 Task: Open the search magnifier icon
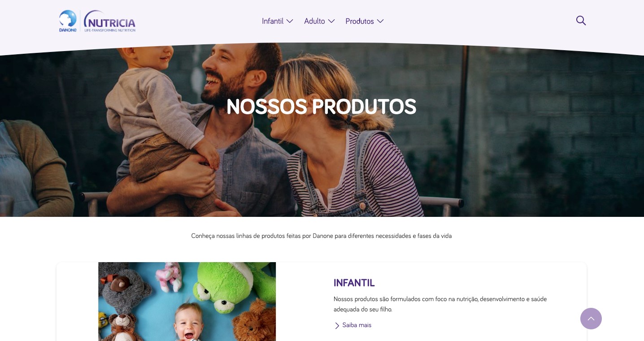(581, 21)
